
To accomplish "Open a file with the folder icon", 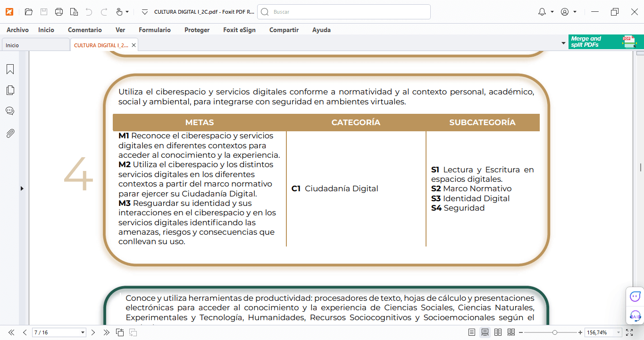I will tap(29, 12).
